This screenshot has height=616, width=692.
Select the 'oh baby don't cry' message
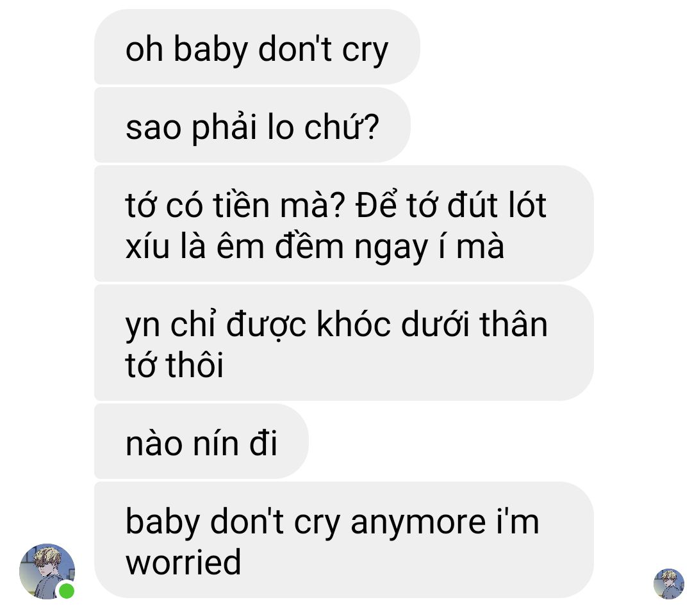pos(258,47)
